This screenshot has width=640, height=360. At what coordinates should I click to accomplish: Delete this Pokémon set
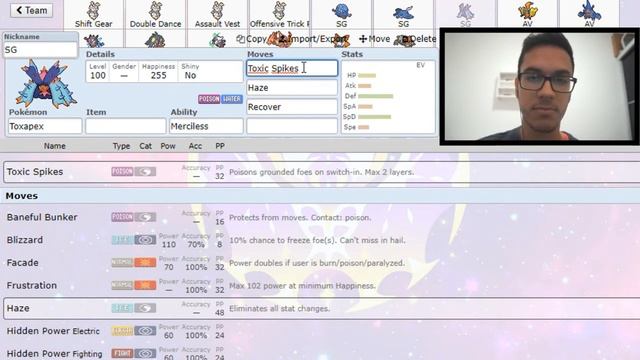(x=419, y=39)
